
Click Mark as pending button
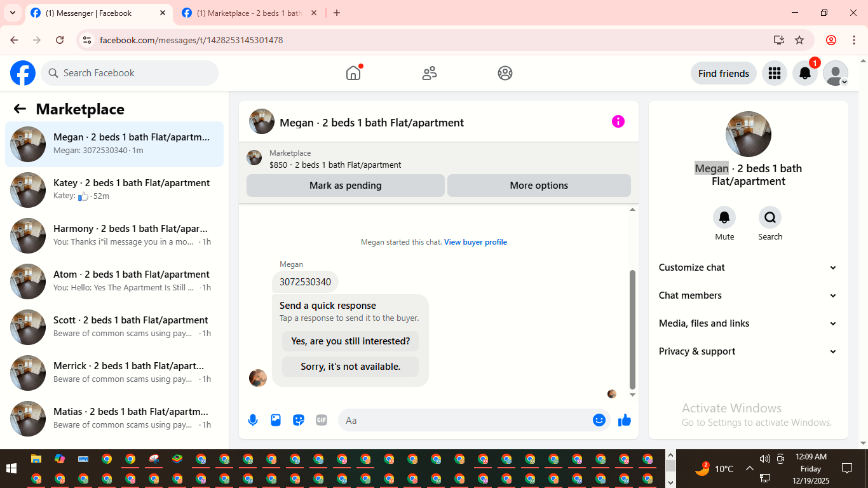pyautogui.click(x=346, y=186)
